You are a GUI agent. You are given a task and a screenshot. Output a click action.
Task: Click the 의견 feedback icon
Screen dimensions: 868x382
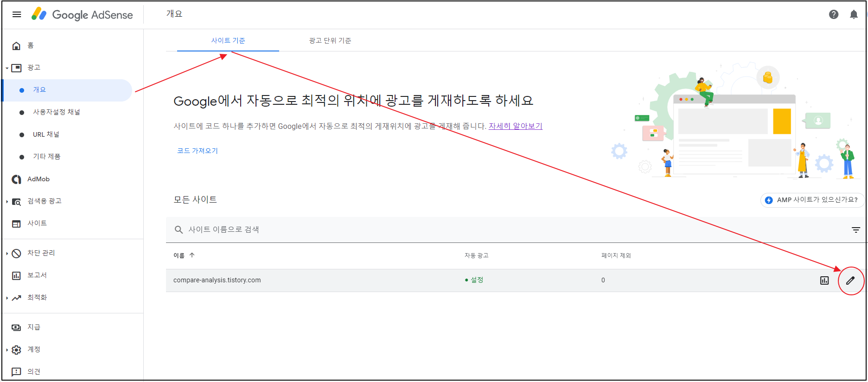[16, 372]
